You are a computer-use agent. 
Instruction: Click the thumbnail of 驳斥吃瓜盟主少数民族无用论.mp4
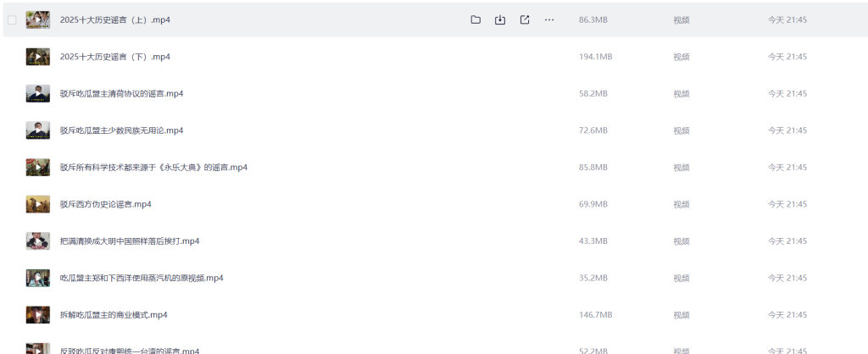(38, 130)
